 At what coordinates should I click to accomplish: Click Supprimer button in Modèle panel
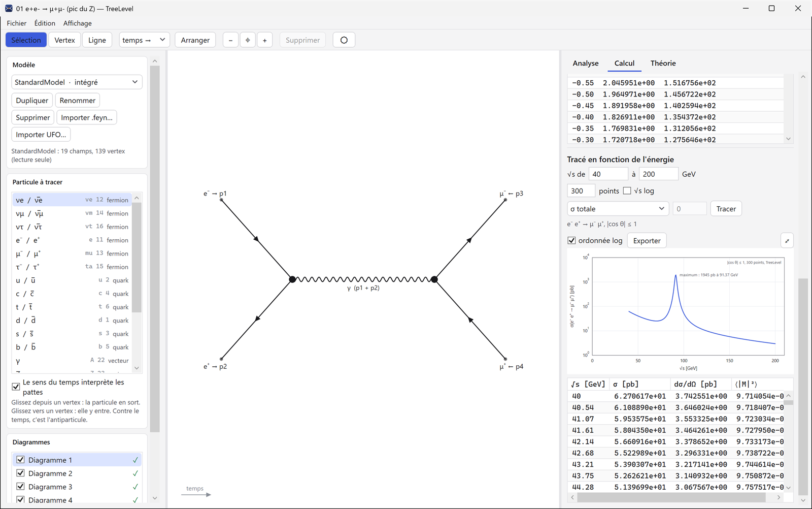point(33,117)
